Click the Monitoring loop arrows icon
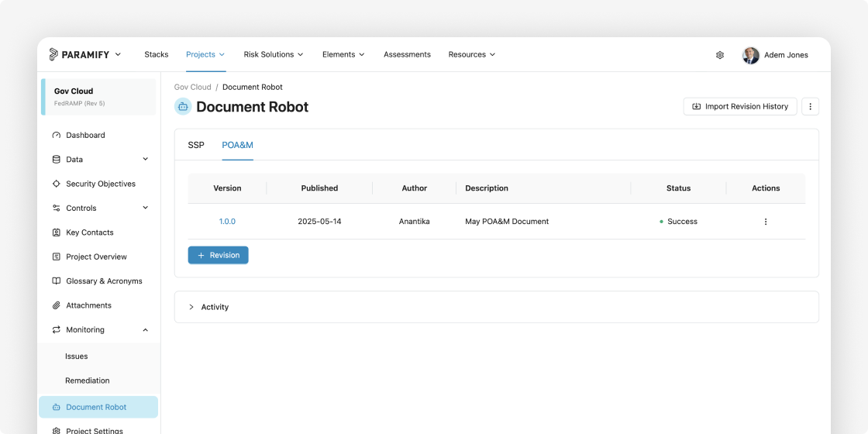The width and height of the screenshot is (868, 434). point(56,330)
